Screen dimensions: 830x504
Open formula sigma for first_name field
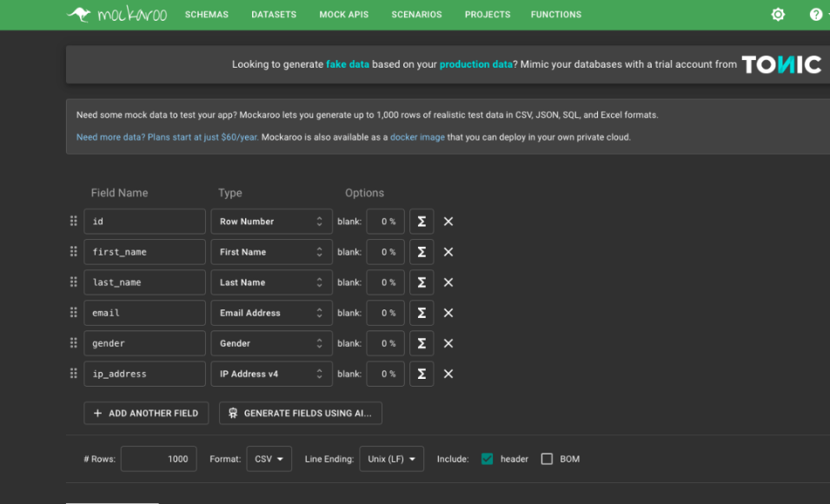422,252
